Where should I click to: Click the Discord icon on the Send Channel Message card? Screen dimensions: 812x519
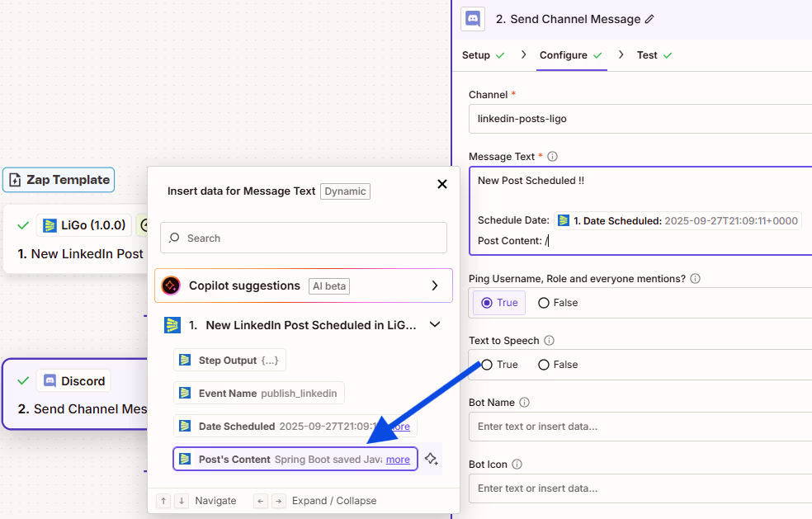(49, 380)
